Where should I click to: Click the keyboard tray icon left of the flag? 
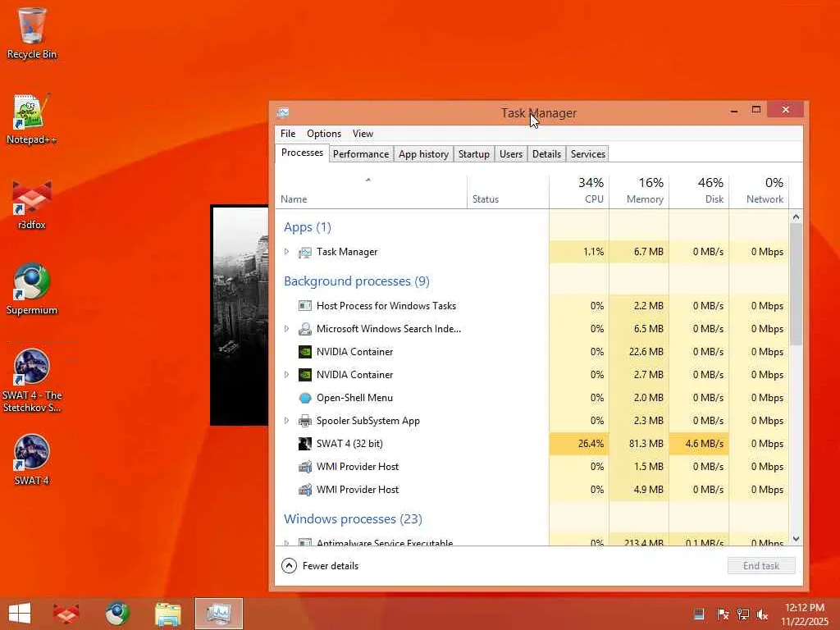pos(699,614)
